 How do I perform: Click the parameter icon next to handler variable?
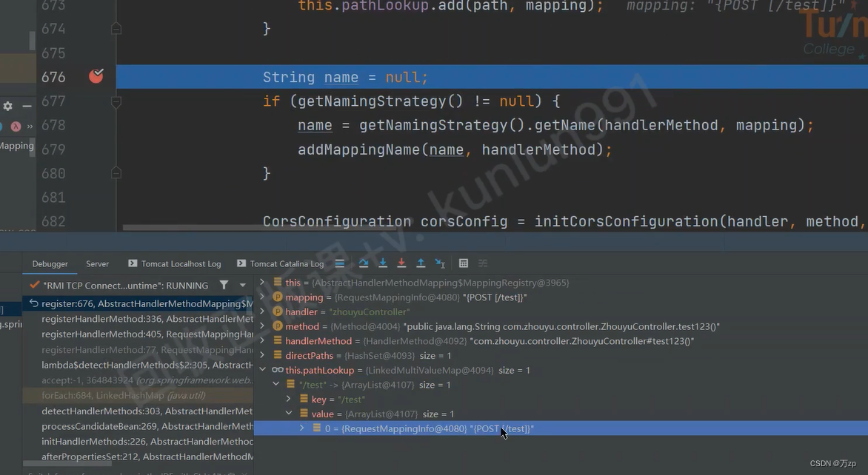coord(278,311)
